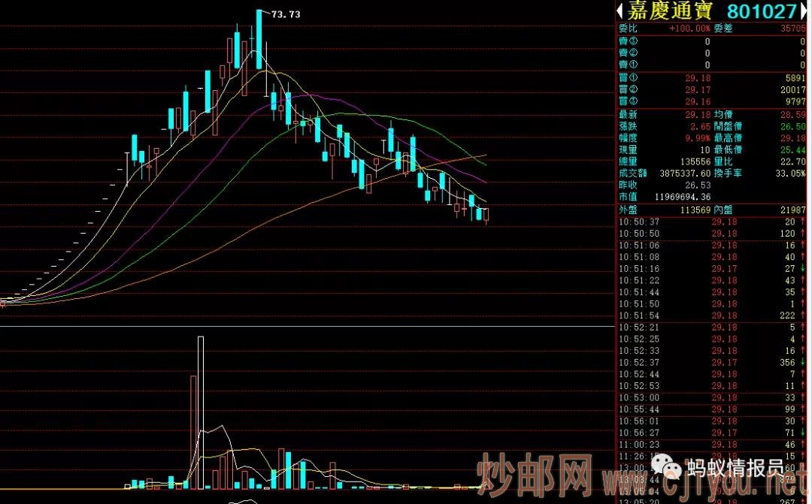The height and width of the screenshot is (504, 812).
Task: Click the 漲跌 value 2.65
Action: (x=700, y=127)
